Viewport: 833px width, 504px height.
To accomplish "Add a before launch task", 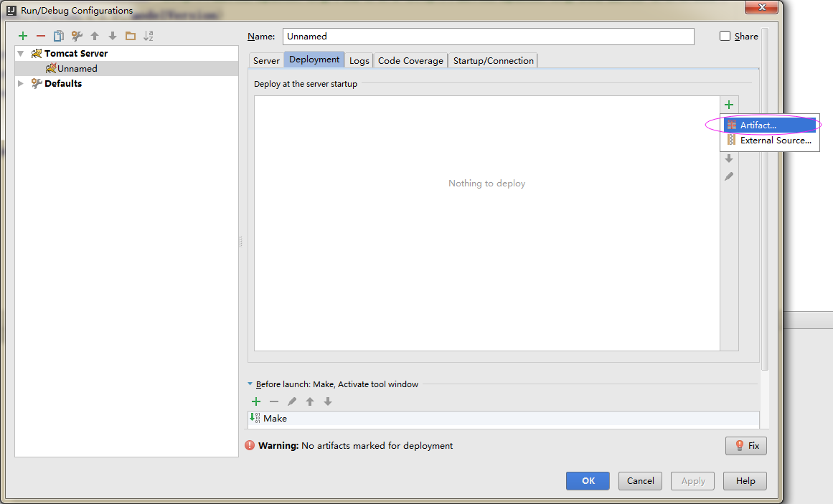I will (256, 401).
